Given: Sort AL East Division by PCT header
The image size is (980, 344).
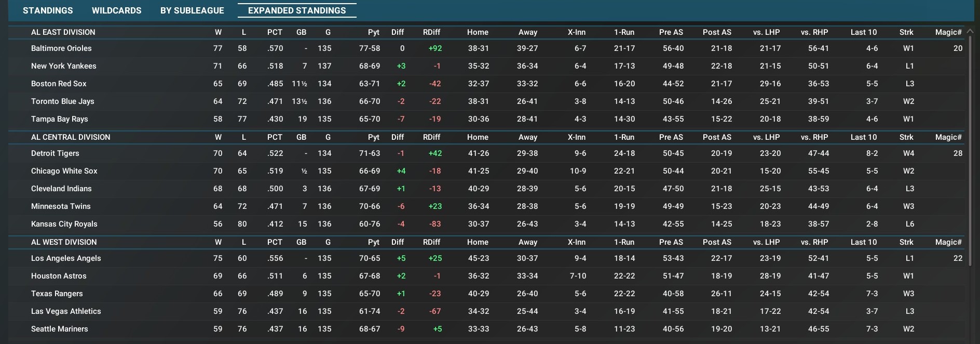Looking at the screenshot, I should [x=275, y=32].
